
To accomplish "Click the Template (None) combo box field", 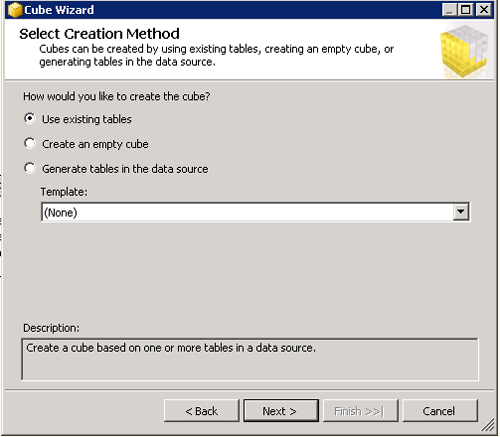I will [x=255, y=212].
